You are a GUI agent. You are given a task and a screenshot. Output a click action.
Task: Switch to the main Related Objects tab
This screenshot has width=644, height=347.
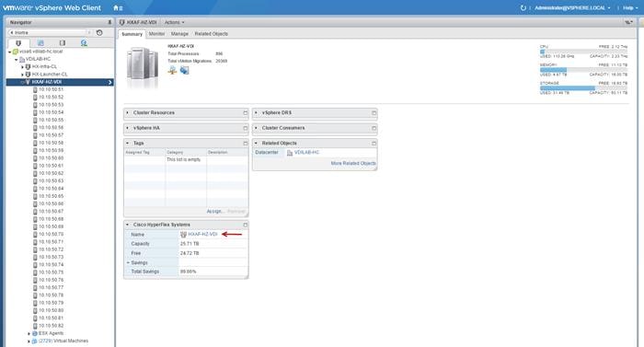(x=211, y=34)
